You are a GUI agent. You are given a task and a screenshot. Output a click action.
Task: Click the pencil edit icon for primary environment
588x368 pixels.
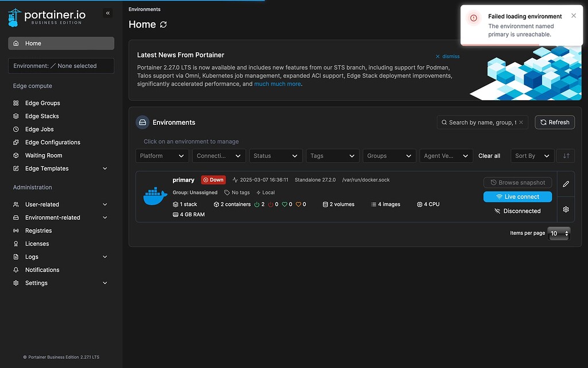point(566,184)
